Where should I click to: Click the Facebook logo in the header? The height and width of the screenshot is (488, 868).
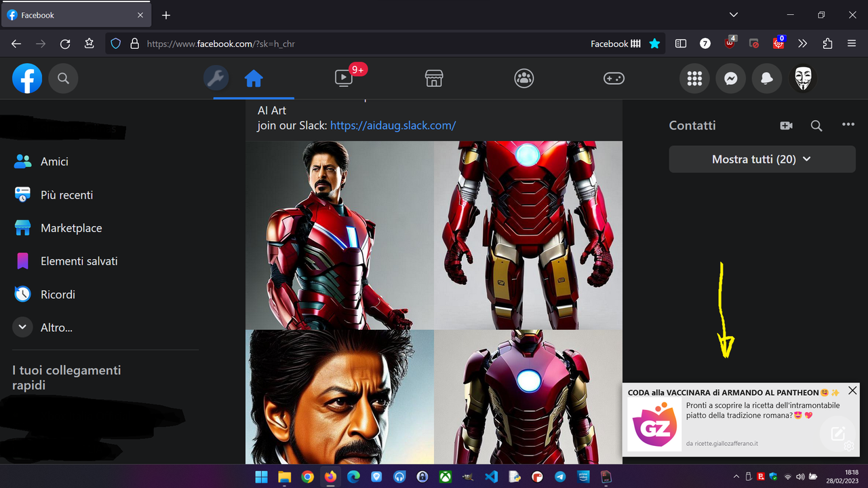tap(27, 79)
